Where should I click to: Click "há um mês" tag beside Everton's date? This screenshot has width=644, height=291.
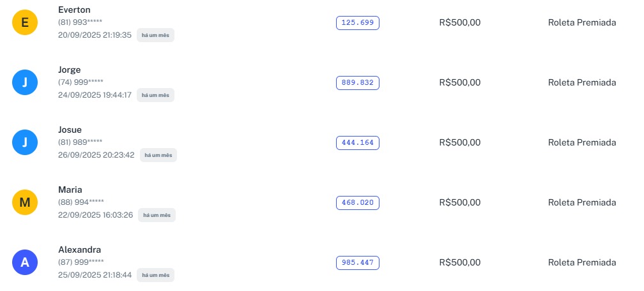click(155, 35)
